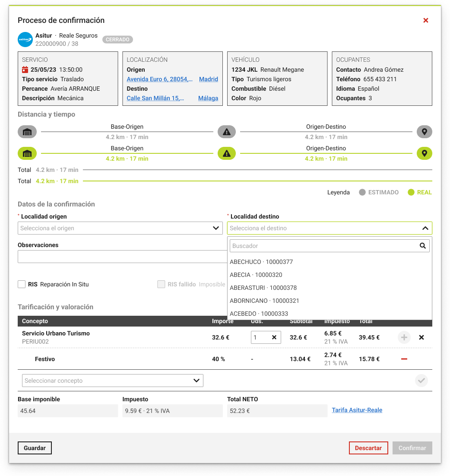The image size is (450, 476).
Task: Open the Seleccionar concepto dropdown
Action: coord(113,381)
